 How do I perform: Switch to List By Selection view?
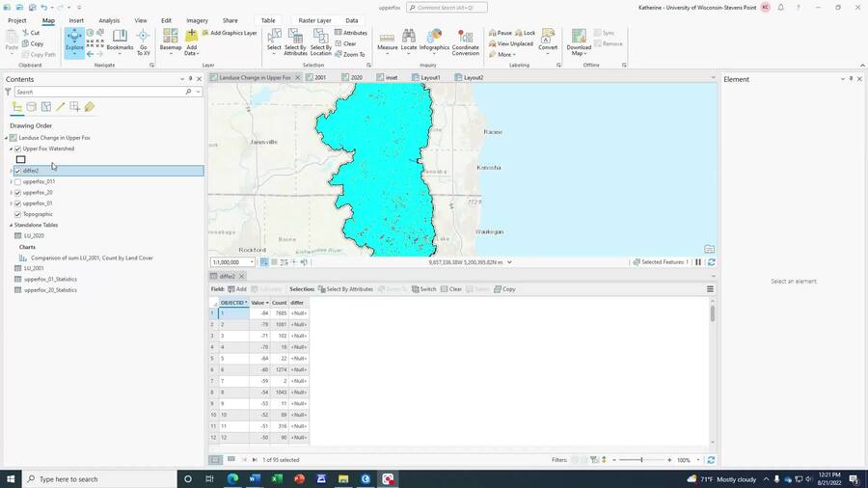point(46,107)
